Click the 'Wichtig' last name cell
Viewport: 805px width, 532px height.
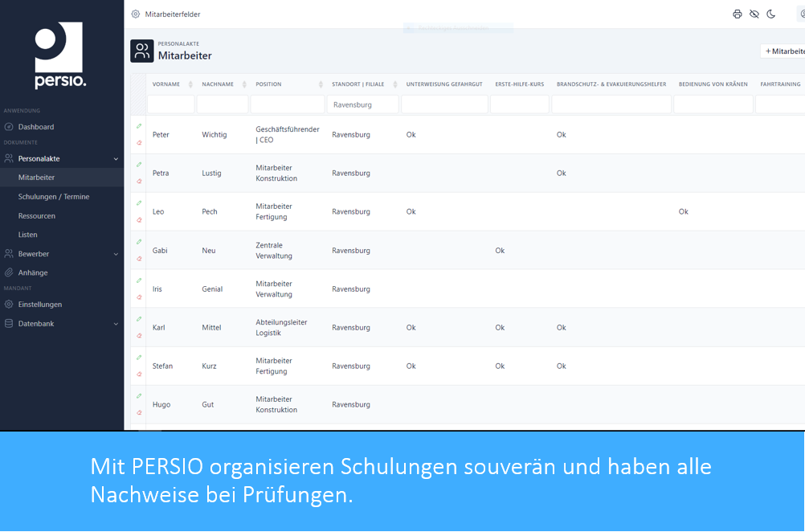214,134
